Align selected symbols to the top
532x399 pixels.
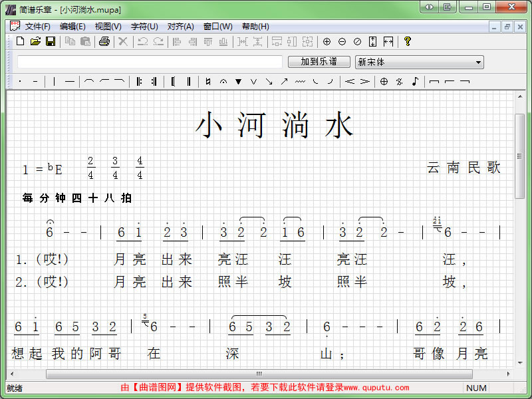pos(208,41)
